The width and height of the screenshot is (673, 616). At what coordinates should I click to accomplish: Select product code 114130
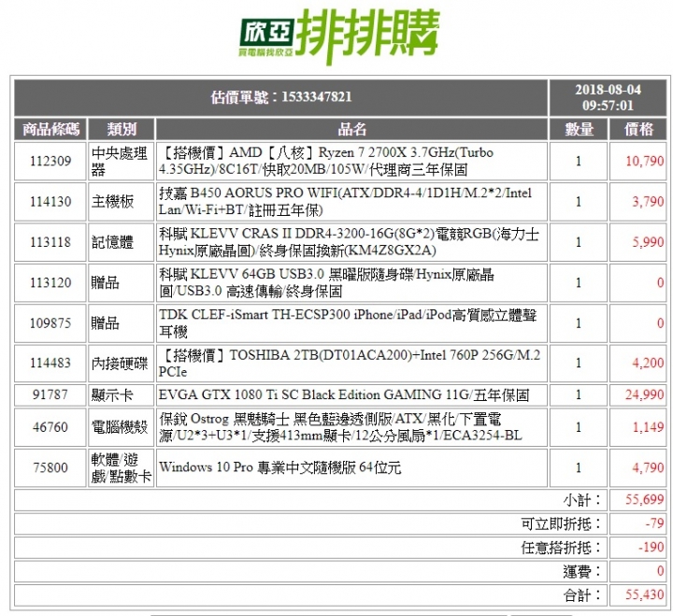pos(50,201)
